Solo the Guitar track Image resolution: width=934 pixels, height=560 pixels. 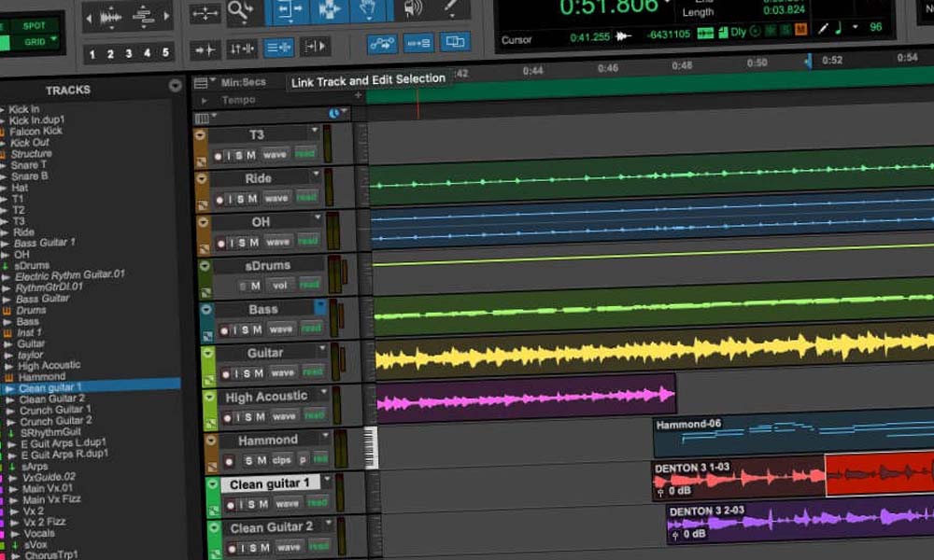(247, 373)
